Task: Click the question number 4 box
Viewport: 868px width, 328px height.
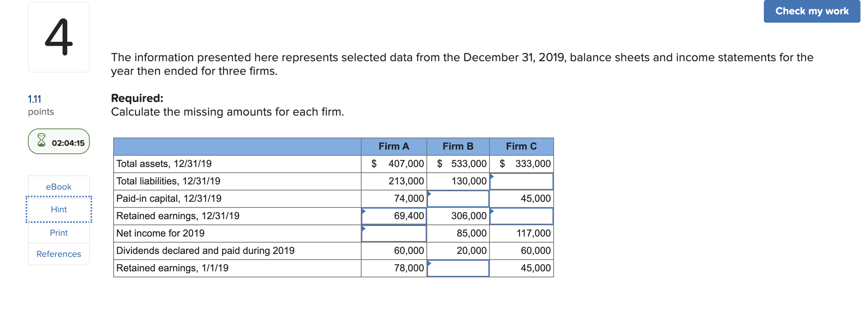Action: coord(59,37)
